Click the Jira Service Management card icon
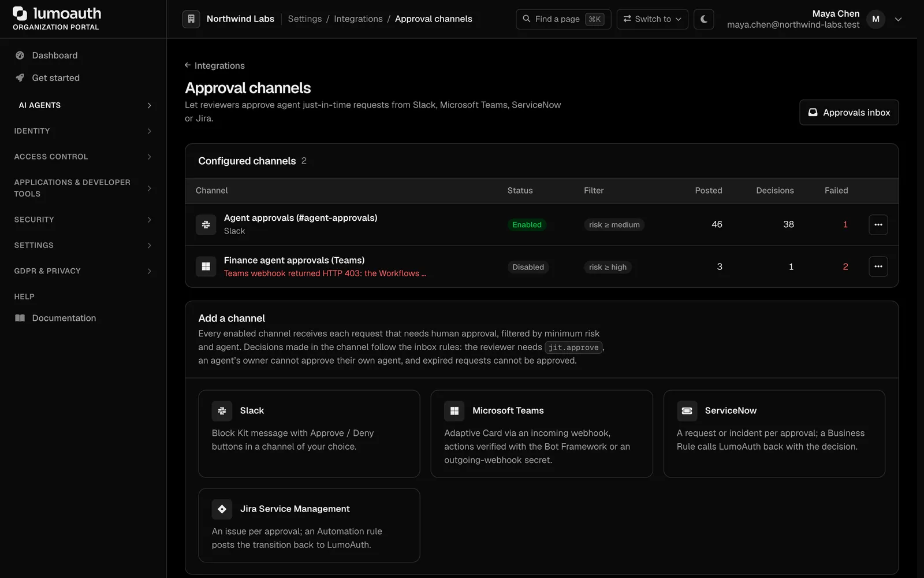Screen dimensions: 924x578 pyautogui.click(x=222, y=509)
